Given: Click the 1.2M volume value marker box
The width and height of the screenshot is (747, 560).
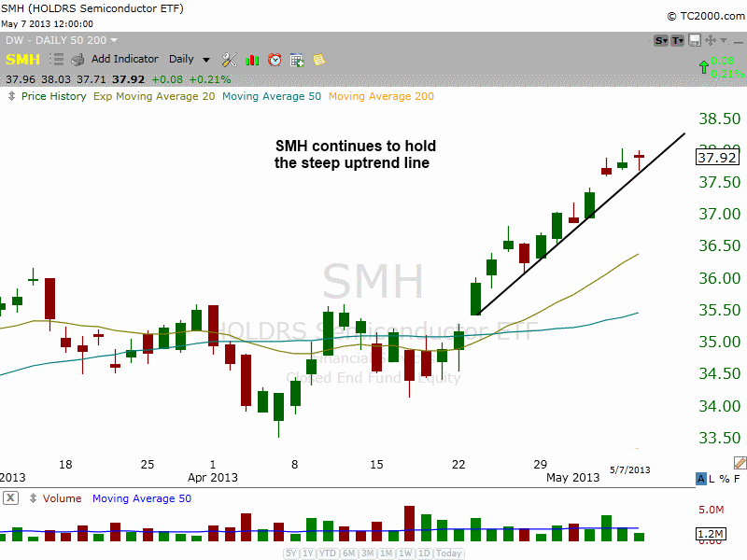Looking at the screenshot, I should tap(711, 534).
